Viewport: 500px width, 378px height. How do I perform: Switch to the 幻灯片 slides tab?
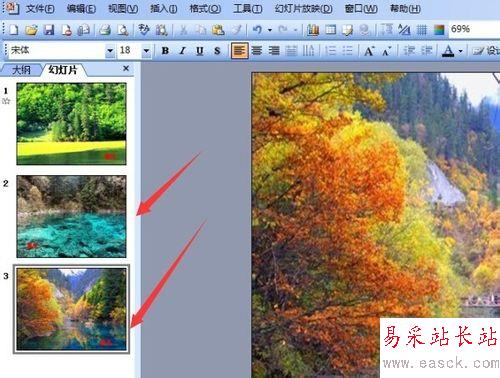tap(63, 70)
